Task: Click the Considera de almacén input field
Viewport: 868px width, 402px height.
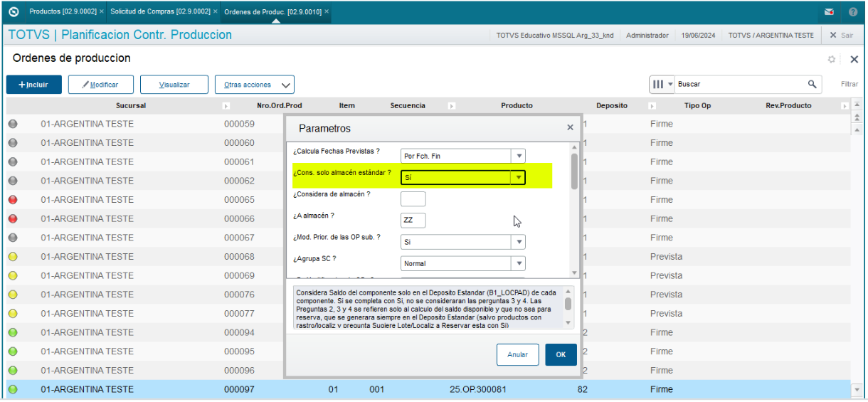Action: [x=413, y=199]
